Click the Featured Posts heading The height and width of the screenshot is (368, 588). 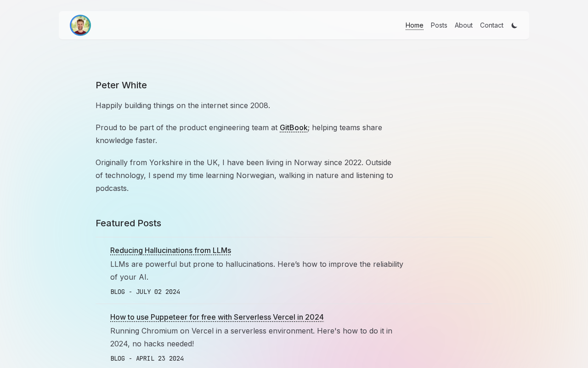pos(128,223)
